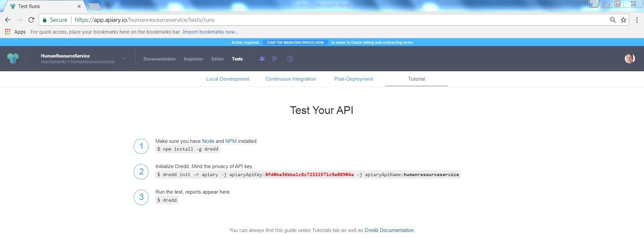
Task: Open the Editor menu item
Action: 217,59
